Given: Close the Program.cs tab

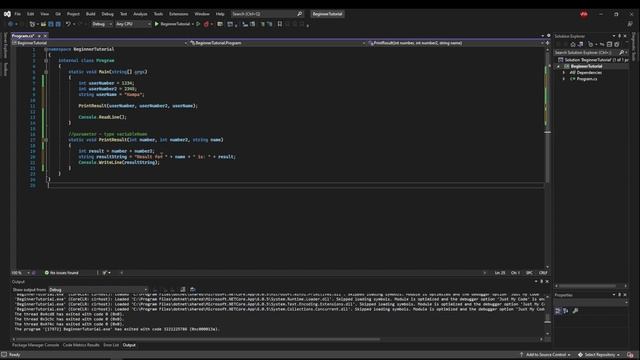Looking at the screenshot, I should click(45, 36).
